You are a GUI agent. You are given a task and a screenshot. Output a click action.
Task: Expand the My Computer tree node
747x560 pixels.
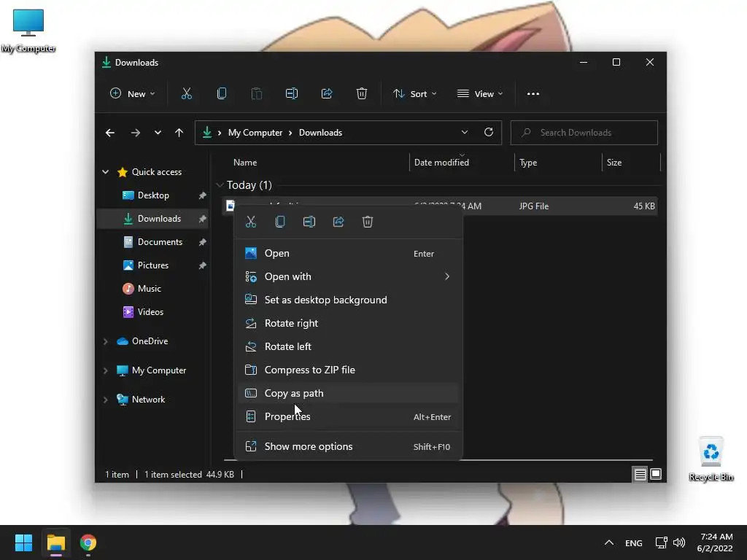105,370
